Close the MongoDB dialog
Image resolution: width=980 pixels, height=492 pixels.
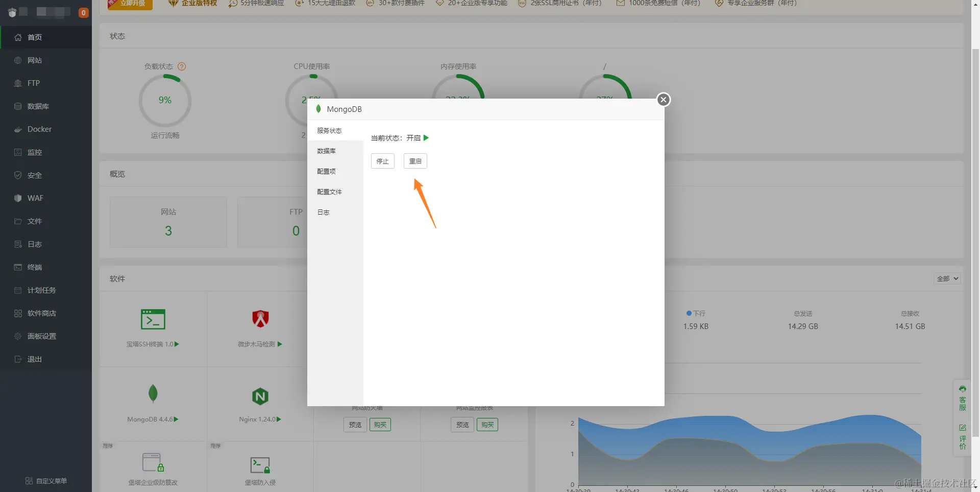click(664, 100)
